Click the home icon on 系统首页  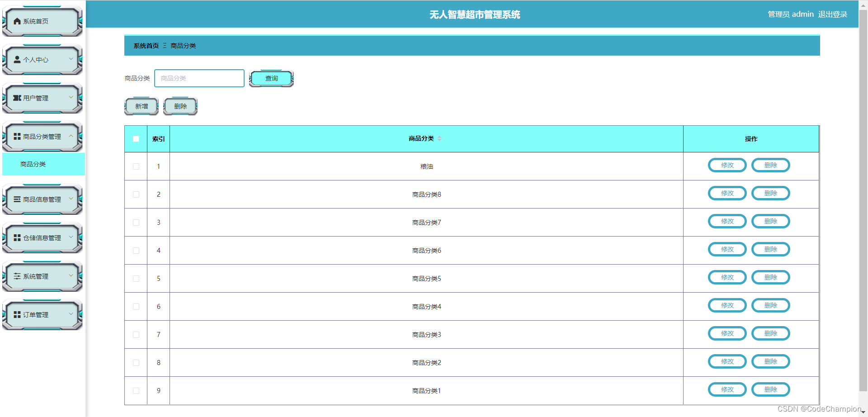17,20
